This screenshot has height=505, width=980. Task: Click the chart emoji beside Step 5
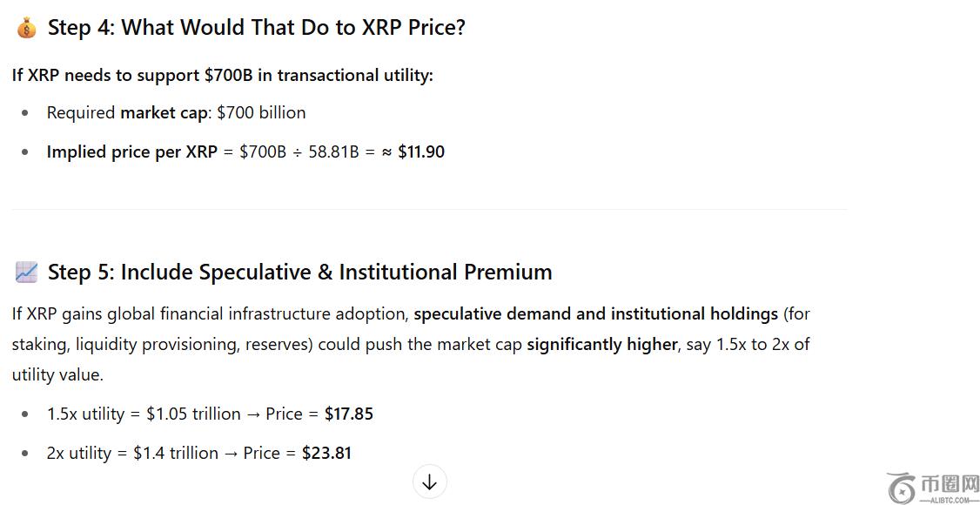pos(26,273)
